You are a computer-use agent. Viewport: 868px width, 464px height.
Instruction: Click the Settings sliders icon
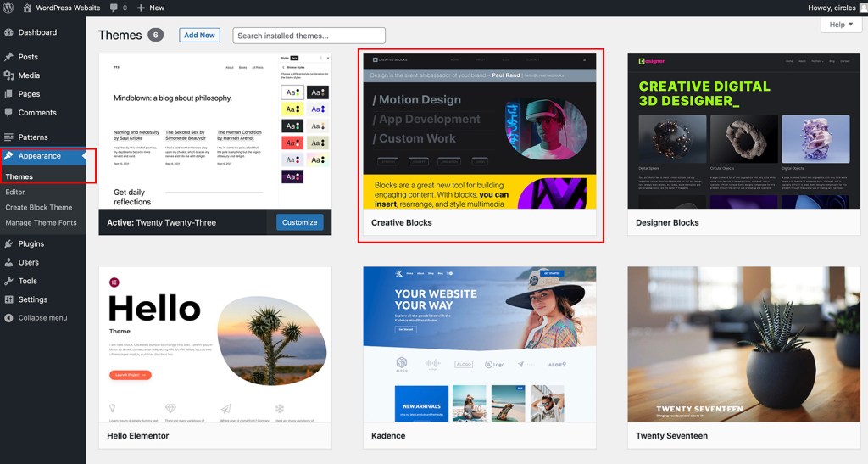(x=8, y=299)
